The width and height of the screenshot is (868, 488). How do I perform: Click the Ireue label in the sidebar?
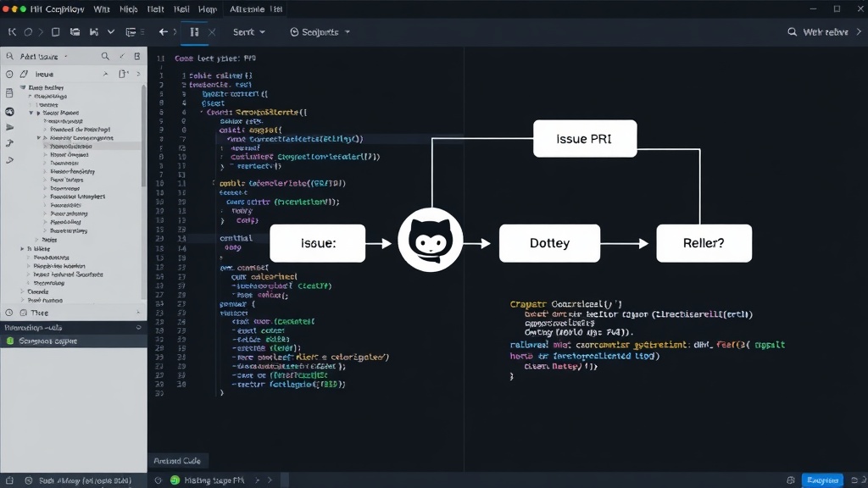44,74
